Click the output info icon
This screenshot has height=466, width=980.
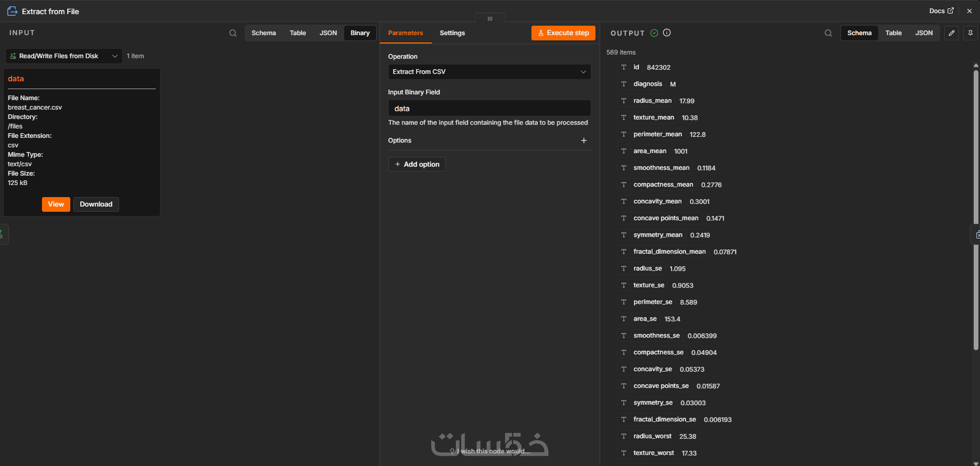667,32
